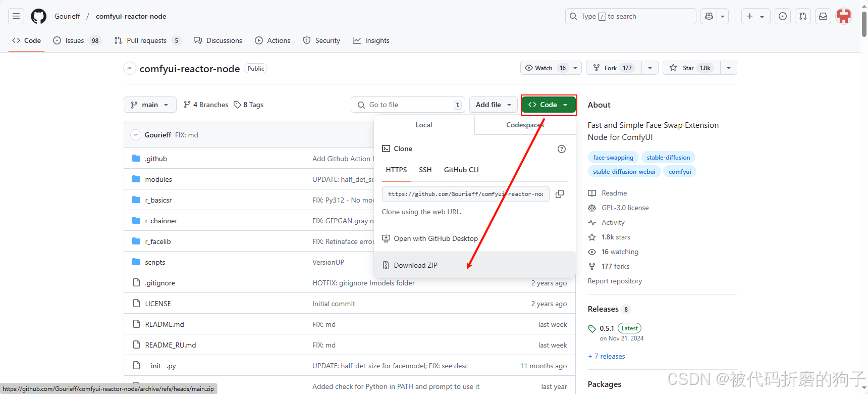Click the Gourieff owner link in breadcrumb

67,16
